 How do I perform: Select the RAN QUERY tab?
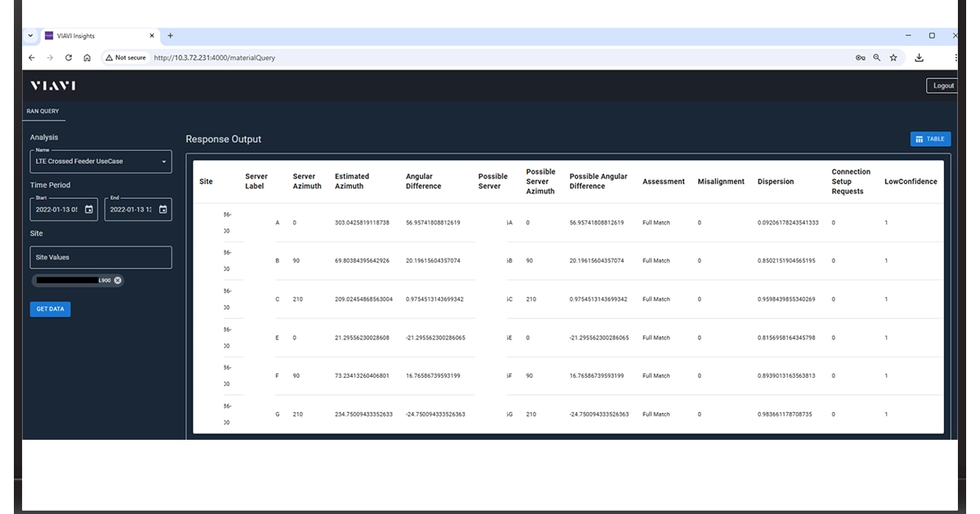[x=42, y=111]
